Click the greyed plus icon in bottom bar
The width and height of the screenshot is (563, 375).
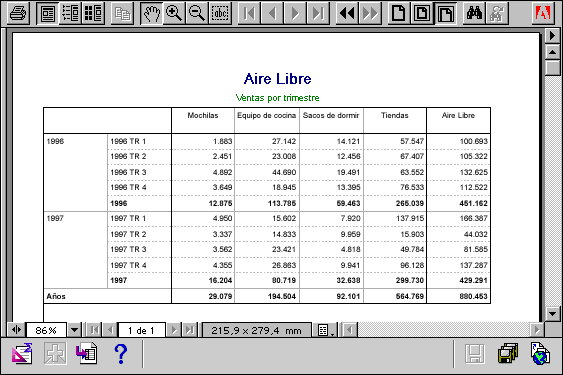(55, 353)
